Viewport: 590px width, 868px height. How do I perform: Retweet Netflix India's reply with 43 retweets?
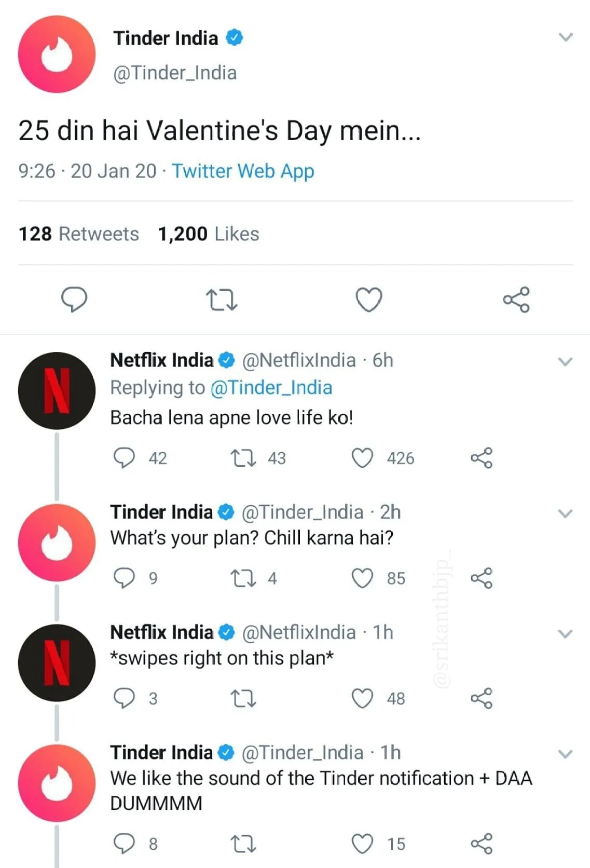243,458
